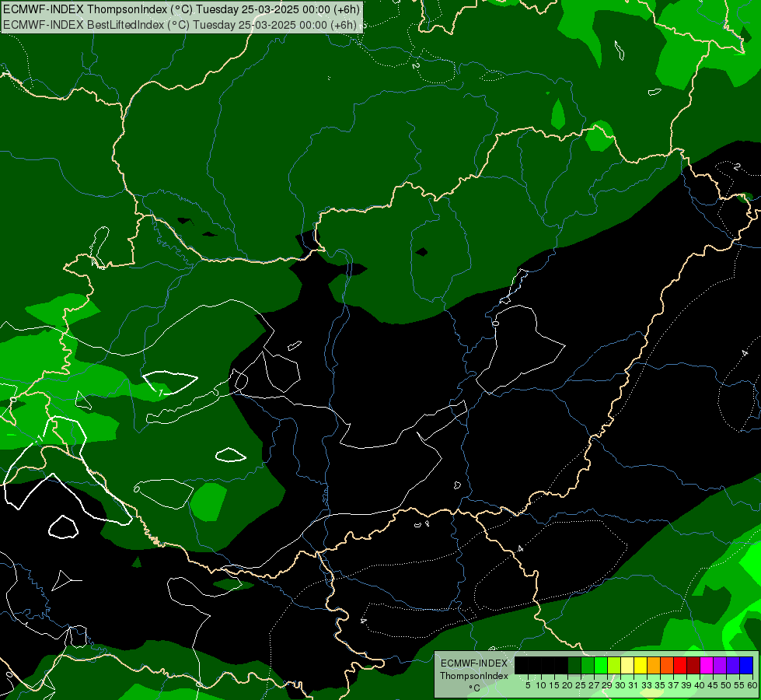Click legend tick value "50"
Image resolution: width=761 pixels, height=700 pixels.
tap(725, 685)
